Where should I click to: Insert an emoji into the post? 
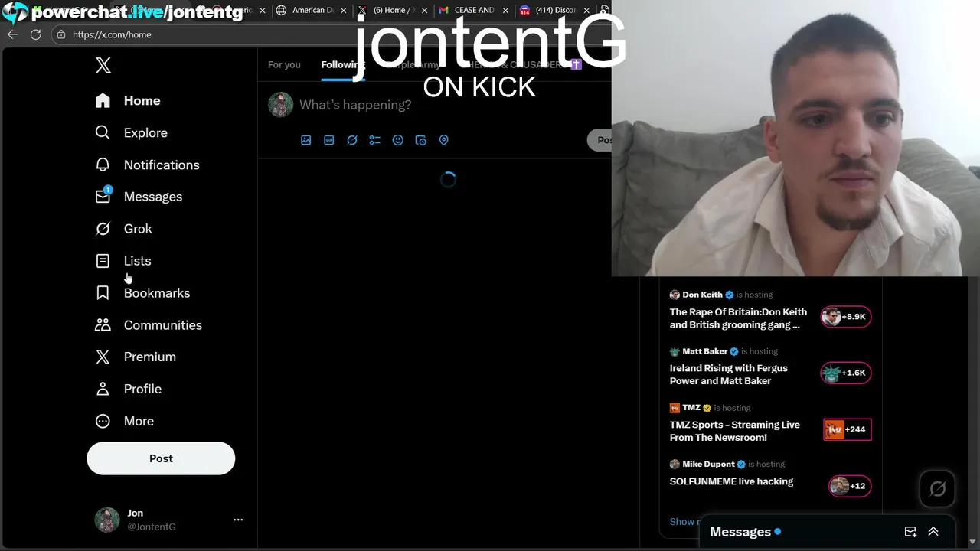coord(398,140)
